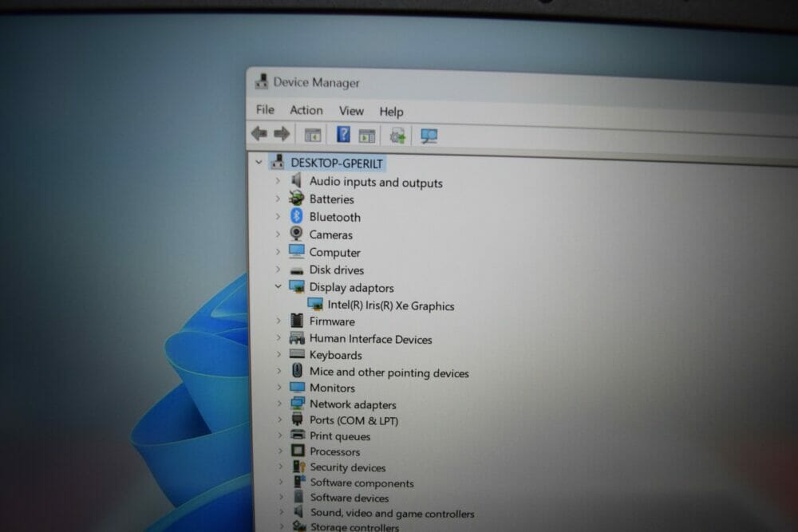Viewport: 798px width, 532px height.
Task: Expand the Disk drives chevron
Action: tap(279, 269)
